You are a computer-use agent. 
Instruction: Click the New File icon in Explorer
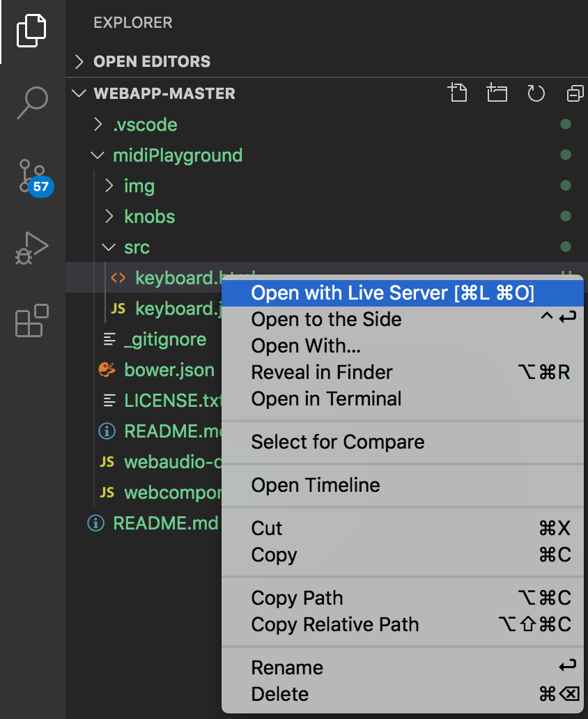click(458, 93)
